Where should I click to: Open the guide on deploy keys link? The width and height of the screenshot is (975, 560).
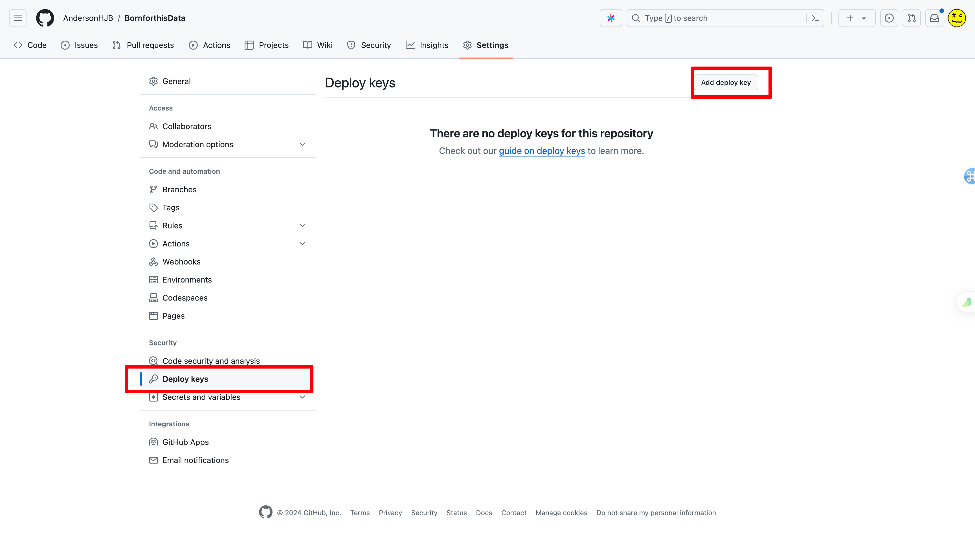coord(542,151)
